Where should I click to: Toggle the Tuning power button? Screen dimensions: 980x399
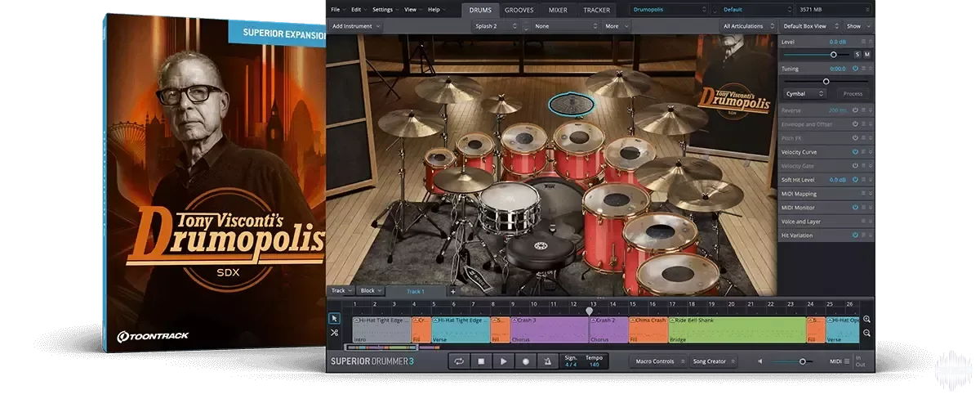855,69
